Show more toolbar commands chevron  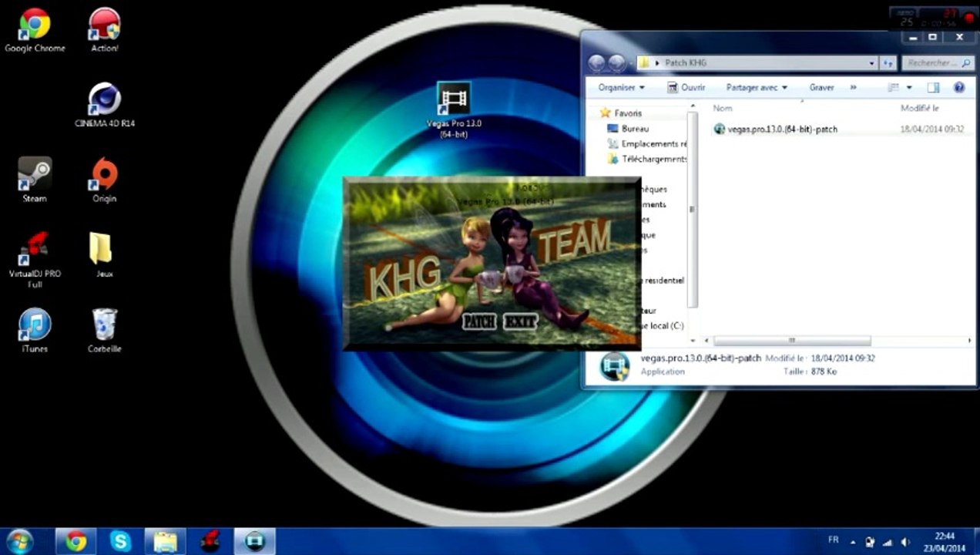pos(853,87)
